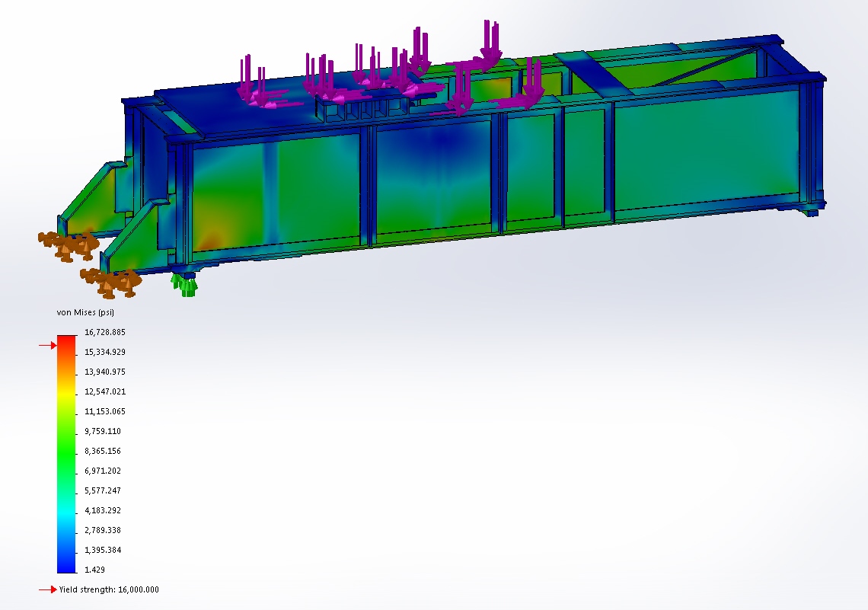The width and height of the screenshot is (868, 610).
Task: Select the yield strength arrow marker on color bar
Action: click(x=48, y=346)
